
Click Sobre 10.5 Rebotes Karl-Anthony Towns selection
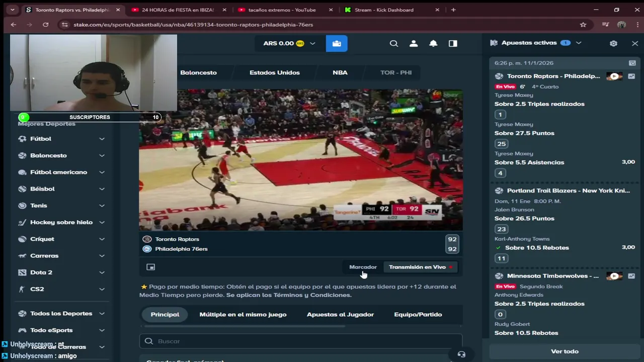click(x=537, y=248)
